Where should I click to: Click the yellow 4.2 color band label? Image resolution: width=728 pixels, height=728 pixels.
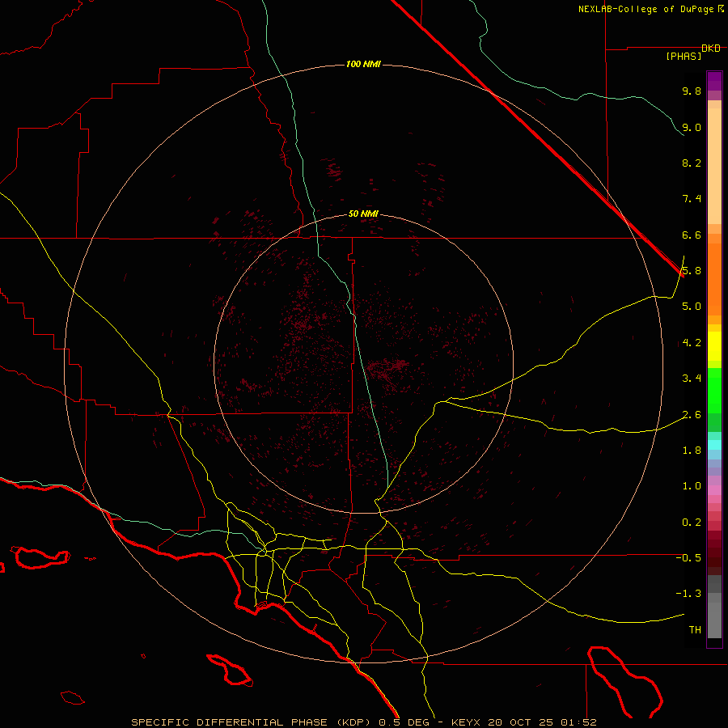coord(692,343)
